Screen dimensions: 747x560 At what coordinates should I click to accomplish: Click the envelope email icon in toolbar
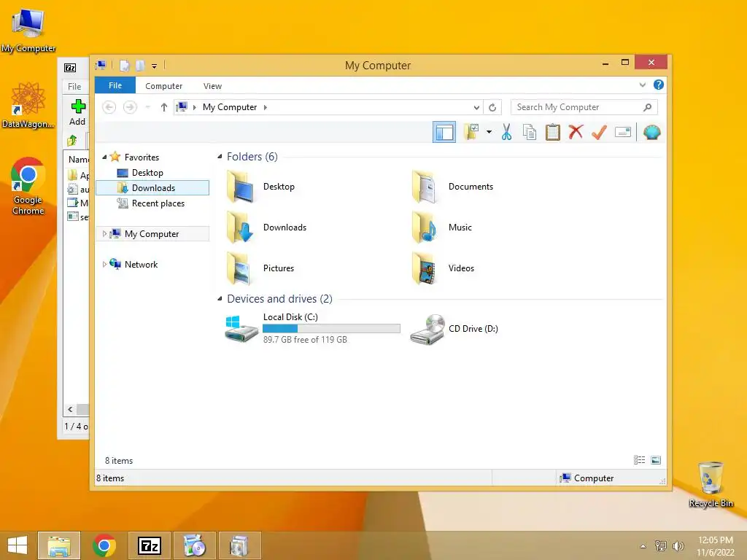coord(623,132)
